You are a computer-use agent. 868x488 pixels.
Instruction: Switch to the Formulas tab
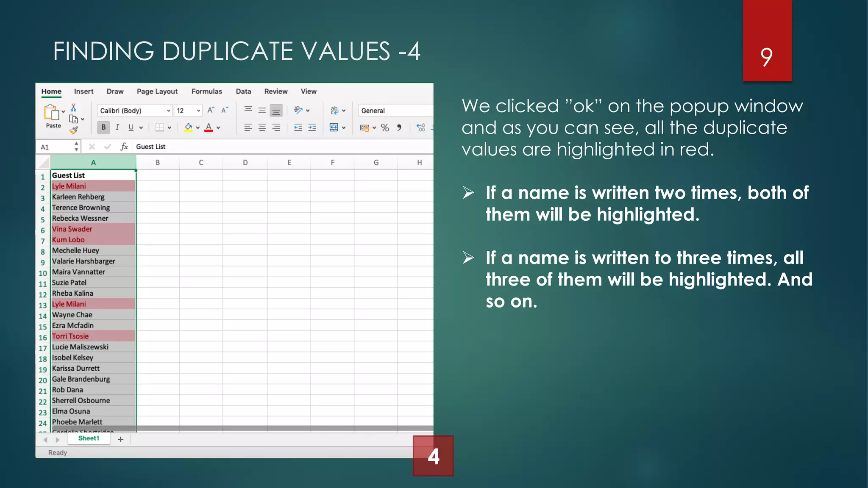207,91
